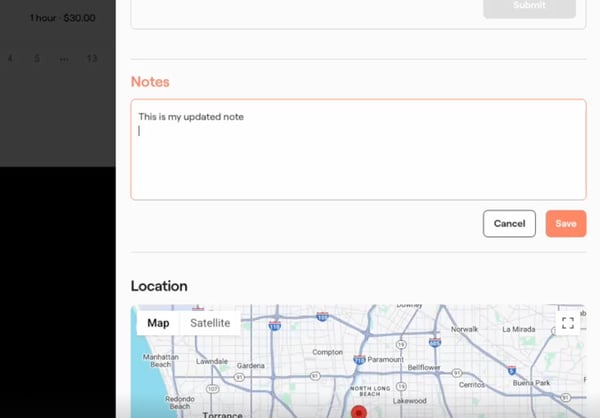Click the Interstate 110 shield on map
Viewport: 600px width, 418px height.
274,325
